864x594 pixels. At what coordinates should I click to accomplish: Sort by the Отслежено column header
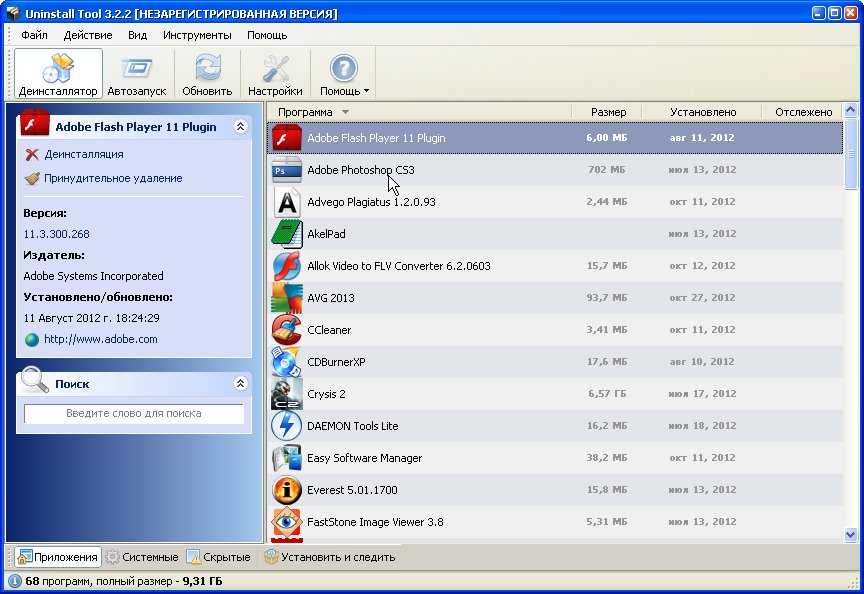coord(803,112)
